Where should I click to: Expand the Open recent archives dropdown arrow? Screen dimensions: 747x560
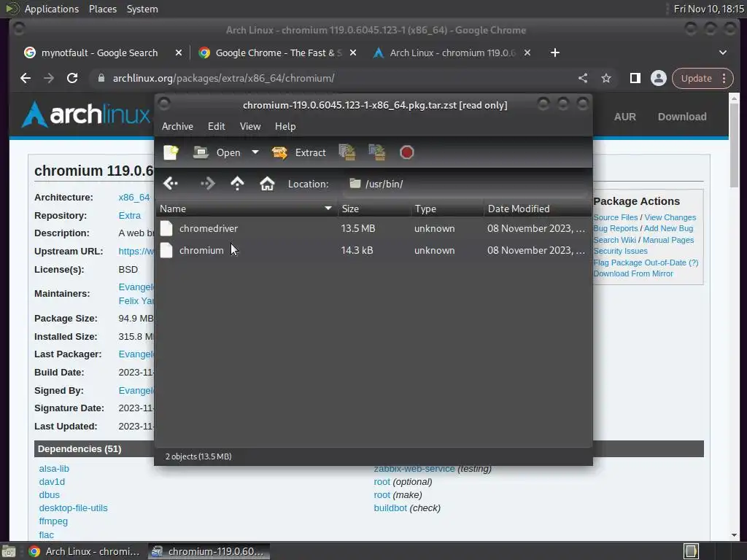pyautogui.click(x=255, y=152)
